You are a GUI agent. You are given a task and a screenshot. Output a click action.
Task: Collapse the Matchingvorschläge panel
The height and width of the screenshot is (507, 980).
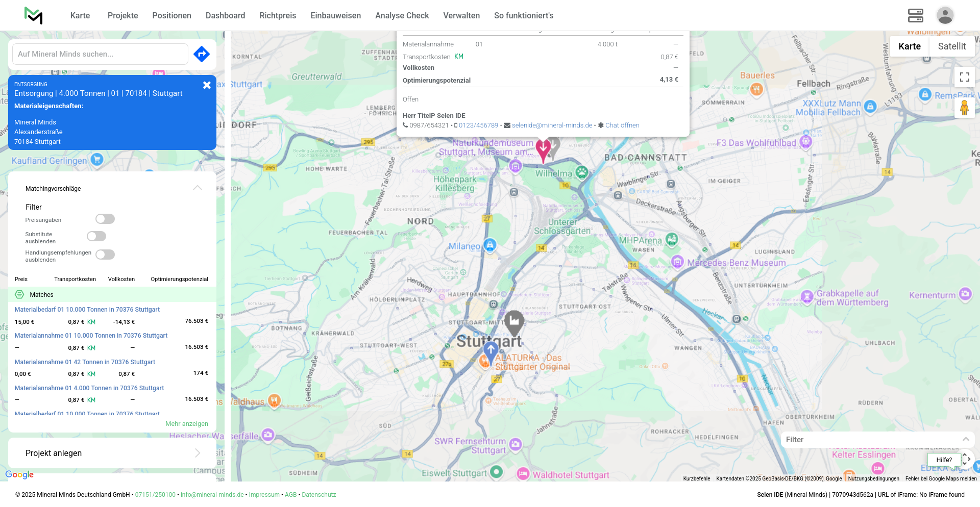pyautogui.click(x=198, y=188)
